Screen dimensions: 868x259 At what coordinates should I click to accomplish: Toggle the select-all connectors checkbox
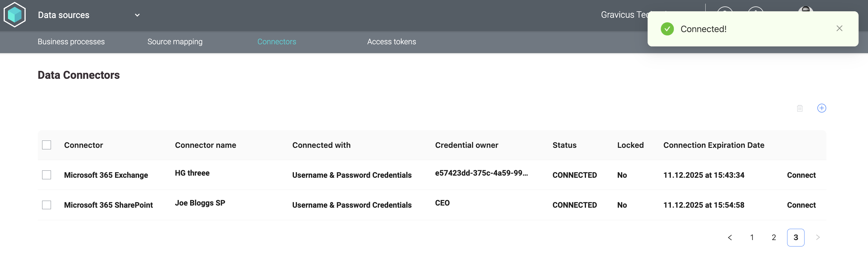coord(46,145)
